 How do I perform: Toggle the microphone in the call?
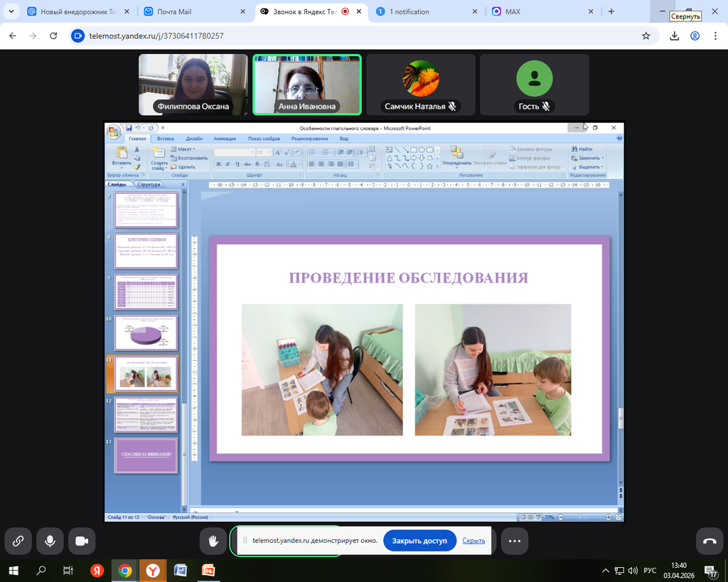click(x=50, y=541)
